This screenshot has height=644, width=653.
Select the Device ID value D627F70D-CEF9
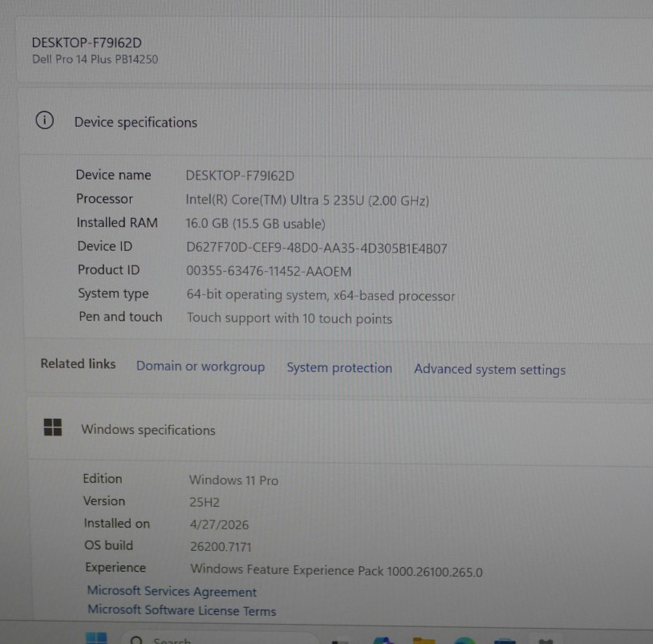(x=317, y=248)
